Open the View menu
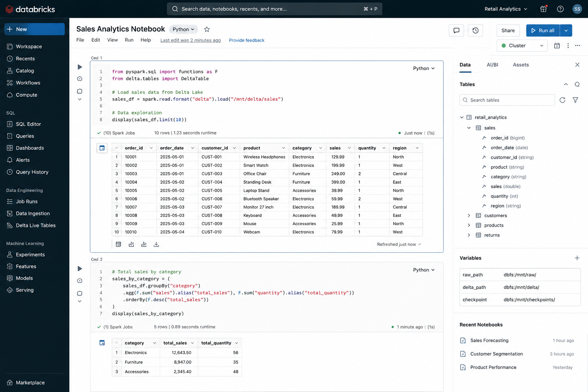This screenshot has height=392, width=588. pyautogui.click(x=113, y=40)
